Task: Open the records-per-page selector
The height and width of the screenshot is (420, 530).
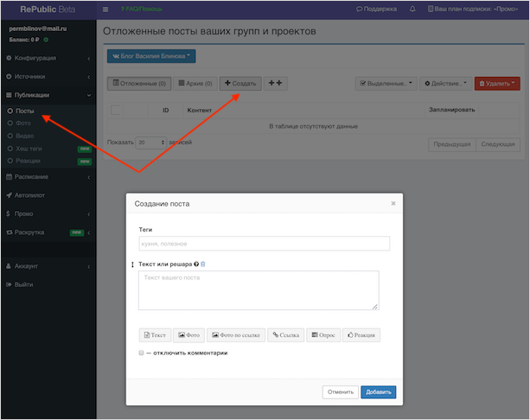Action: (150, 142)
